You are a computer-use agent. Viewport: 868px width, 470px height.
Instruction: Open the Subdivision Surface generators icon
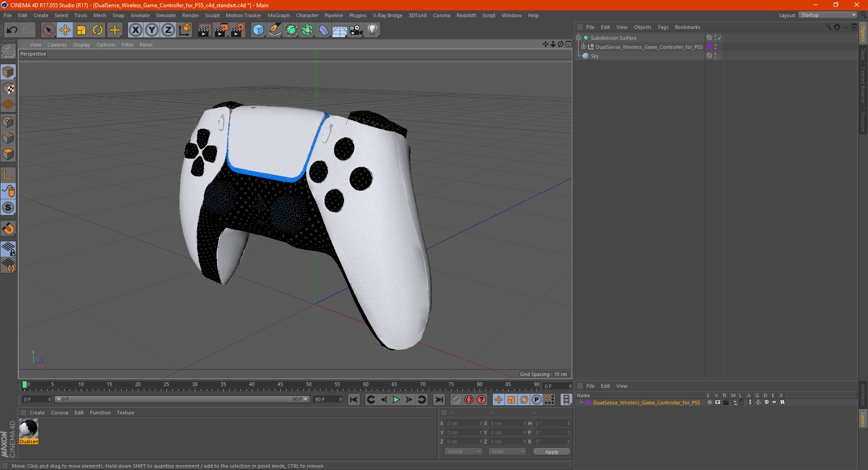tap(291, 30)
